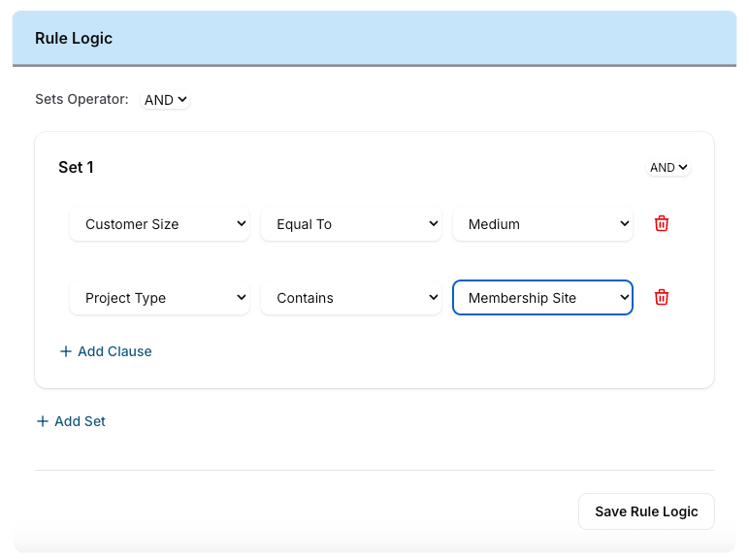
Task: Open the Sets Operator AND dropdown
Action: pyautogui.click(x=165, y=100)
